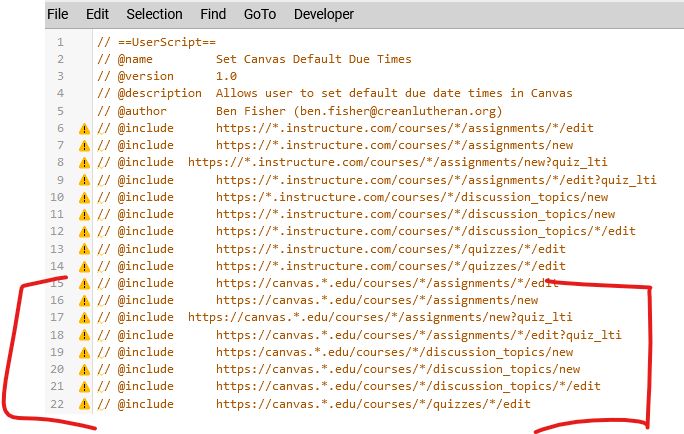Click the warning icon on line 10
Screen dimensions: 684x434
[x=84, y=198]
